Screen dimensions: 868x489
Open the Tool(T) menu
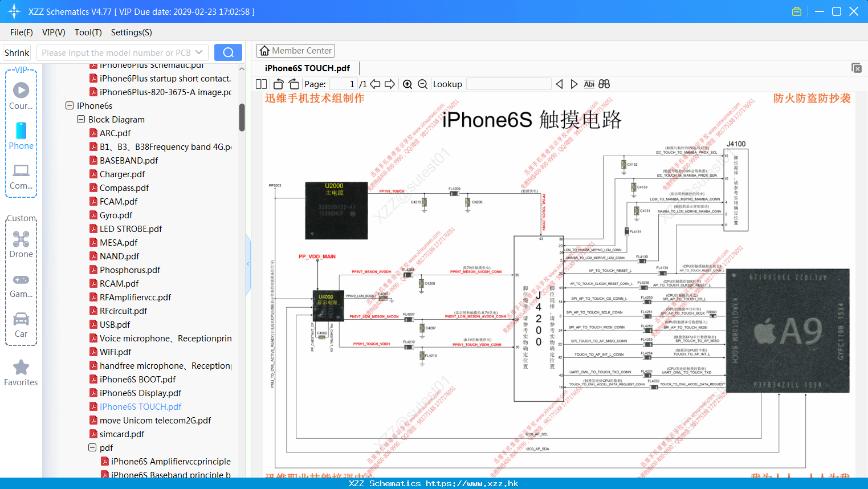pos(88,32)
